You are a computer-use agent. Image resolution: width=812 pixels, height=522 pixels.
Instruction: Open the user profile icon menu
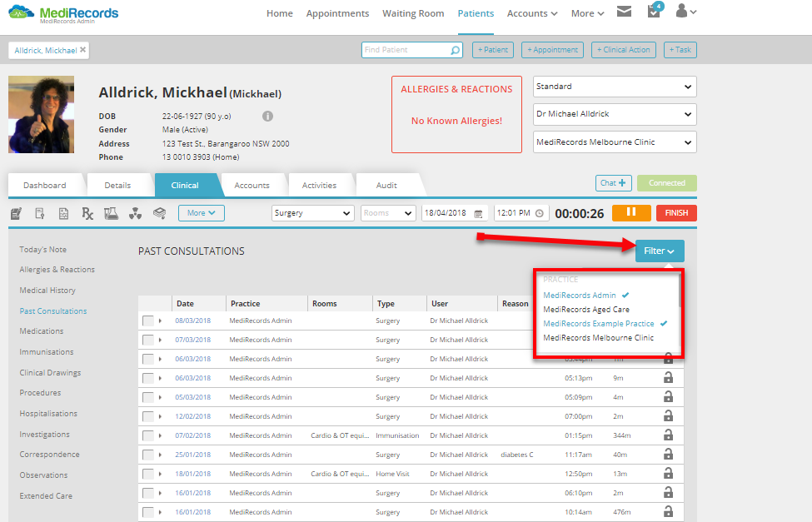[685, 11]
